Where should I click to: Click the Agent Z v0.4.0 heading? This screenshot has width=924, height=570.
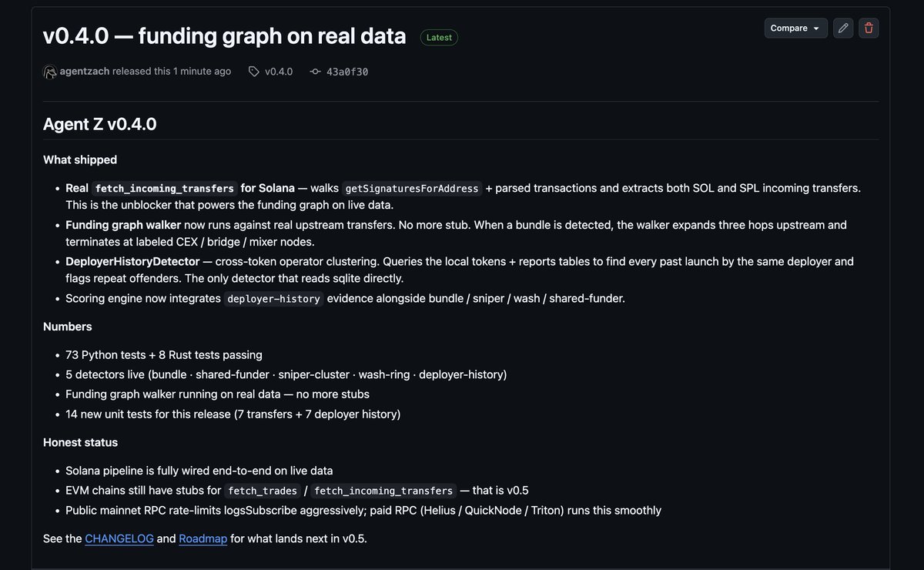[x=99, y=124]
